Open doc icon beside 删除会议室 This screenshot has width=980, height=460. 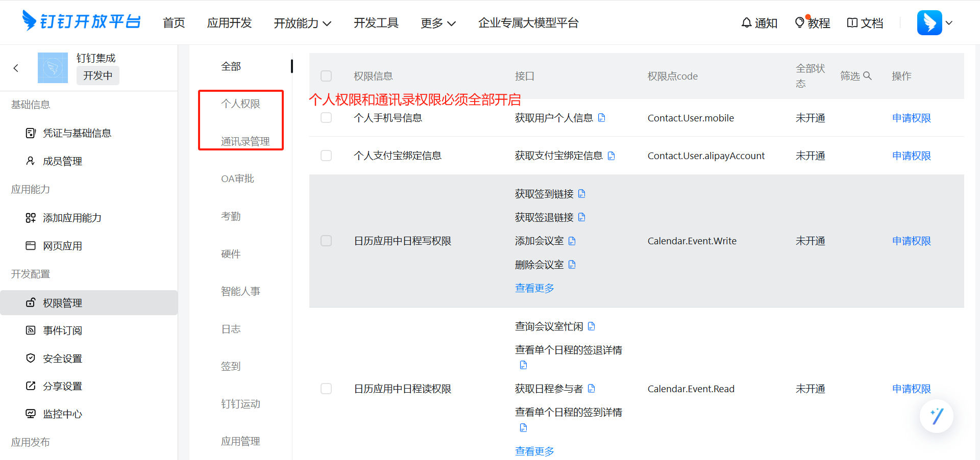[x=572, y=264]
